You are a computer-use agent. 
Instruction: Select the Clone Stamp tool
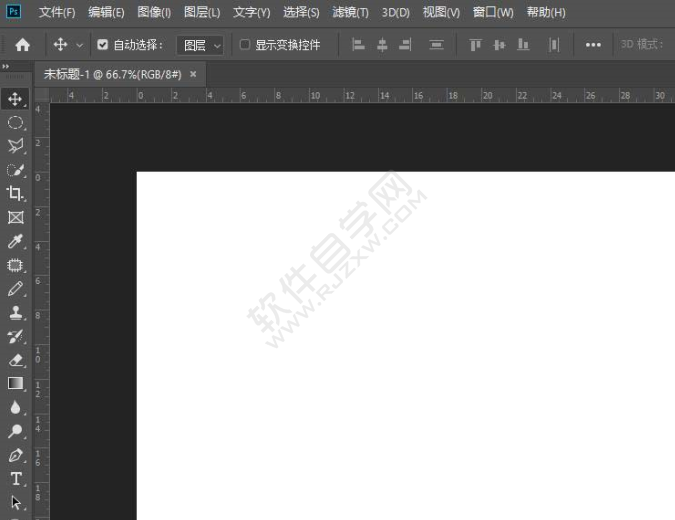(x=15, y=313)
